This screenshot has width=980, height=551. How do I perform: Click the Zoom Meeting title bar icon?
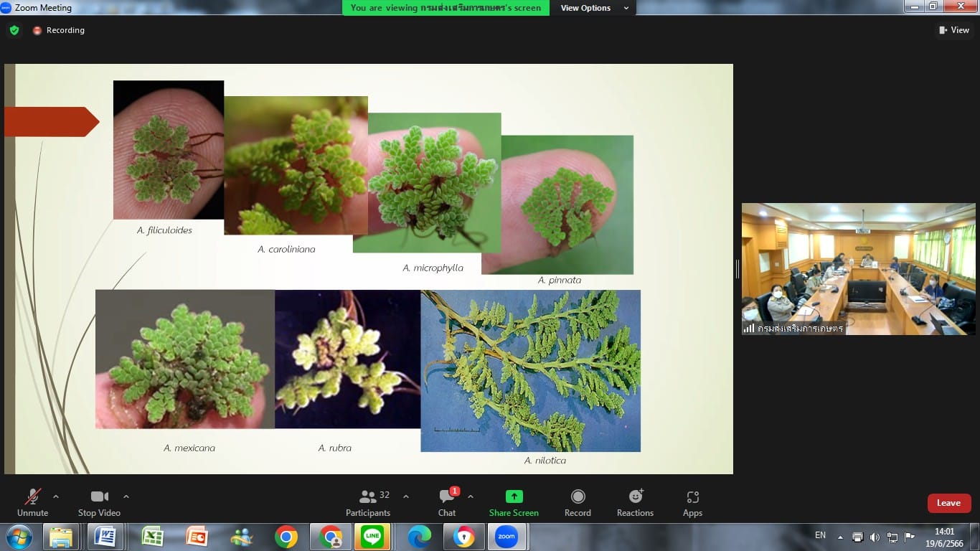tap(6, 8)
